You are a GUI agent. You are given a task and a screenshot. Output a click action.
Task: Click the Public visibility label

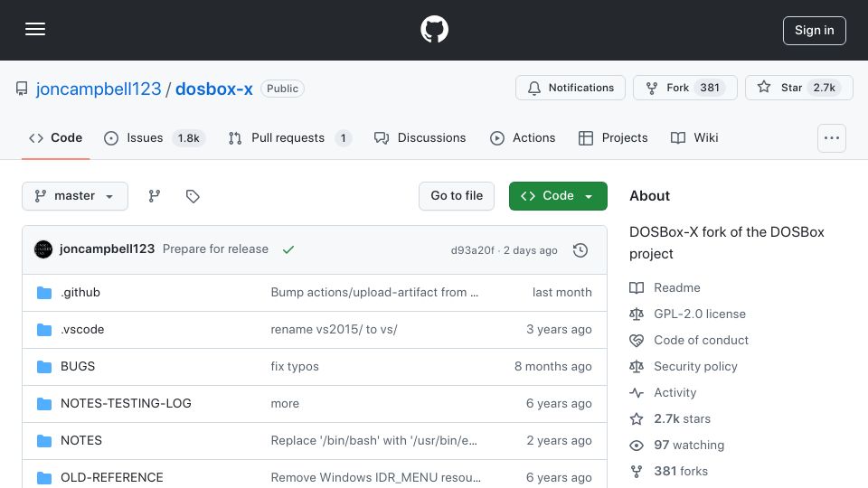[282, 89]
